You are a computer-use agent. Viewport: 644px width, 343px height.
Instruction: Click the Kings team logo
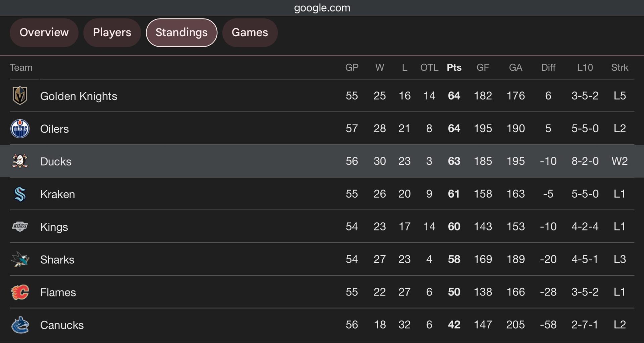[20, 227]
